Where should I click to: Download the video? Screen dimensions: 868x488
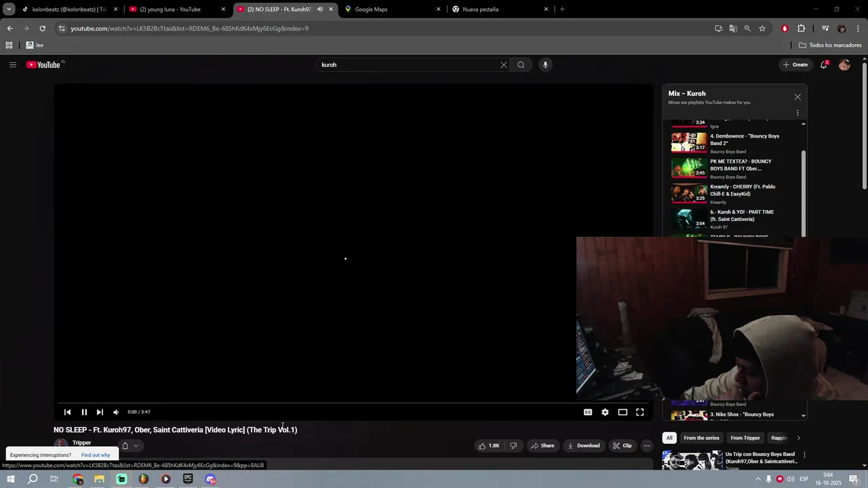tap(584, 445)
